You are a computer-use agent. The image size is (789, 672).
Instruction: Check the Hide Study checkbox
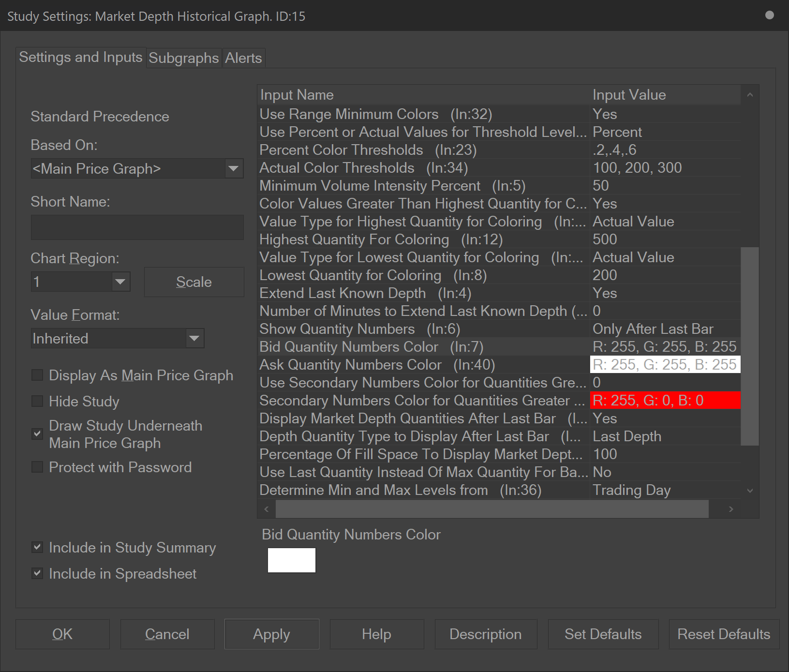click(37, 402)
